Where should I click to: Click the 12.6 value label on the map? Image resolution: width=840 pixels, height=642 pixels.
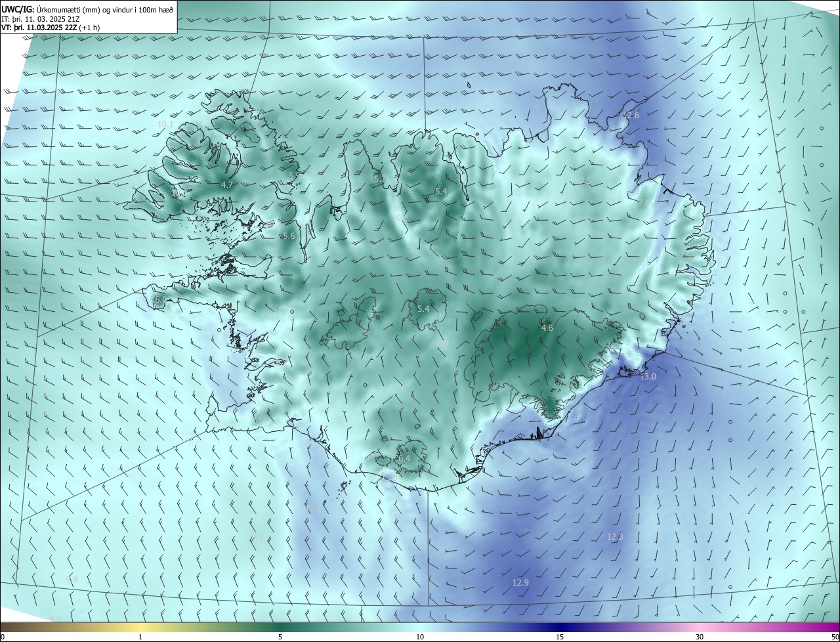[x=631, y=115]
